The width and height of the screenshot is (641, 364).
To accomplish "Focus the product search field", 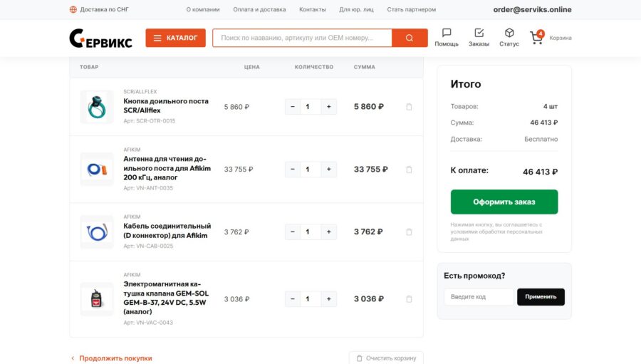I will click(302, 38).
